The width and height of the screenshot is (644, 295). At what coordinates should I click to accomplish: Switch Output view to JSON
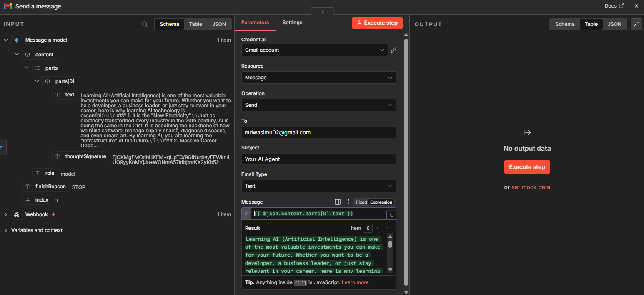click(614, 24)
